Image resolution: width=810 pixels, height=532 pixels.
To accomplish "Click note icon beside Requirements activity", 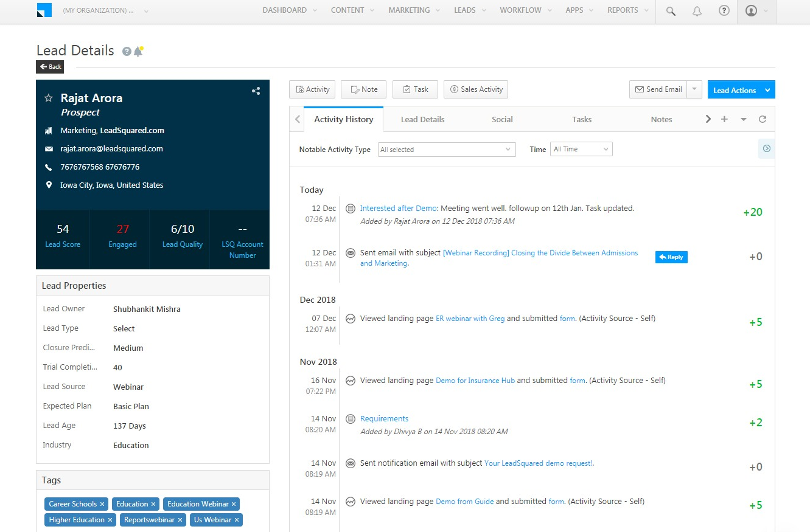I will (351, 419).
